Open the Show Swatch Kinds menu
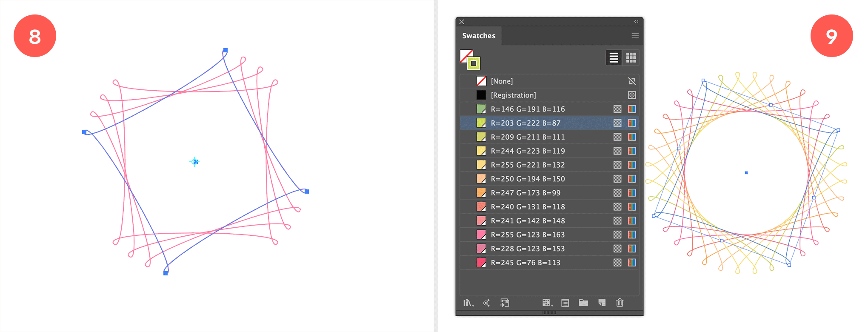This screenshot has width=868, height=332. pyautogui.click(x=547, y=303)
